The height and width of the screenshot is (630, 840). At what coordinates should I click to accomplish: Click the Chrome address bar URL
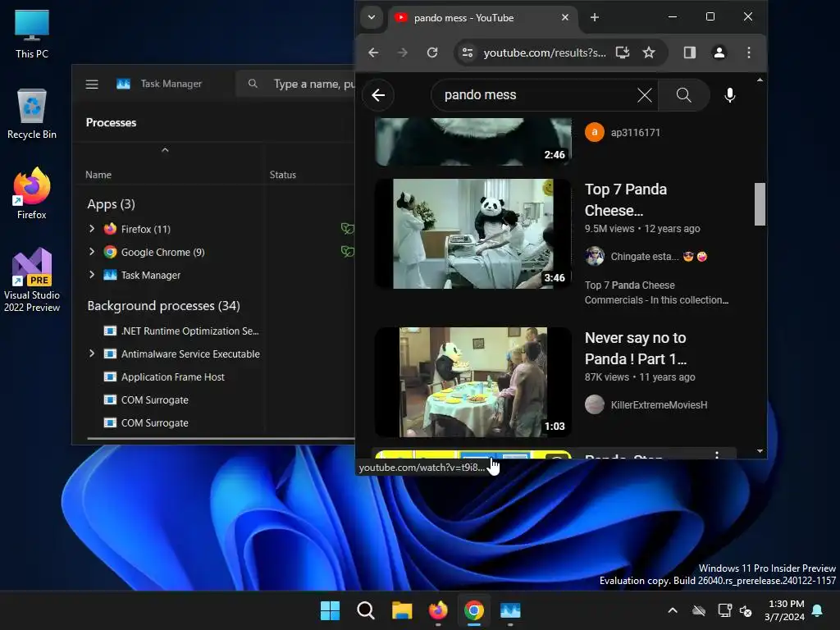[x=545, y=52]
